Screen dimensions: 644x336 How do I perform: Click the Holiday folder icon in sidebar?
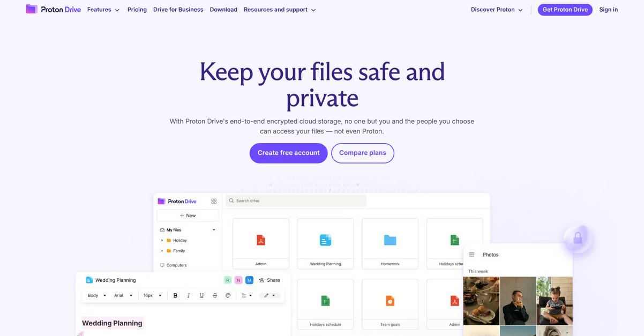coord(169,241)
